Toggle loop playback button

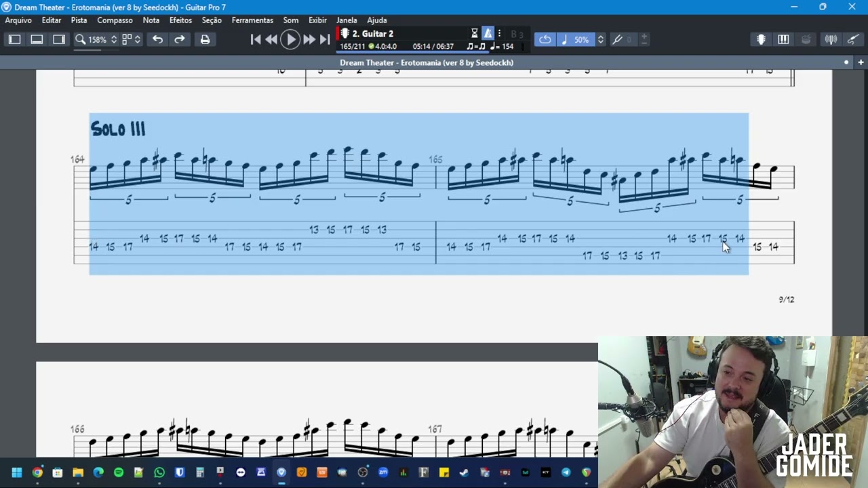click(x=545, y=39)
